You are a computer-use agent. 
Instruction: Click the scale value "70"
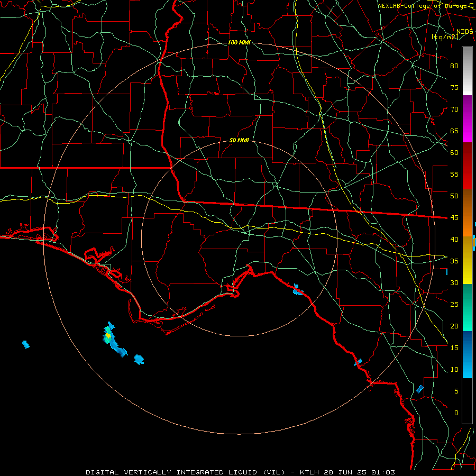454,109
